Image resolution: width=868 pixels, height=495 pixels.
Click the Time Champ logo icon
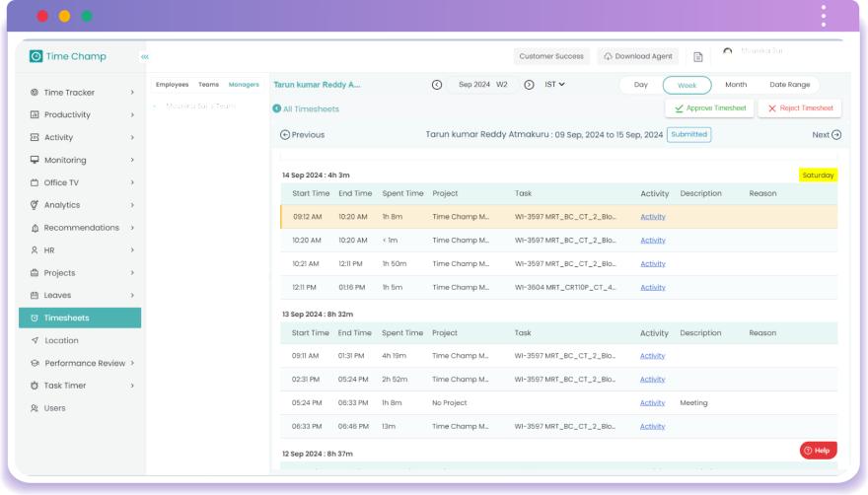36,56
